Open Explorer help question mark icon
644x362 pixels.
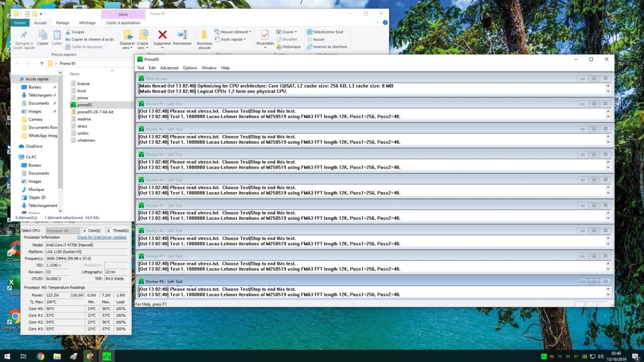[385, 23]
